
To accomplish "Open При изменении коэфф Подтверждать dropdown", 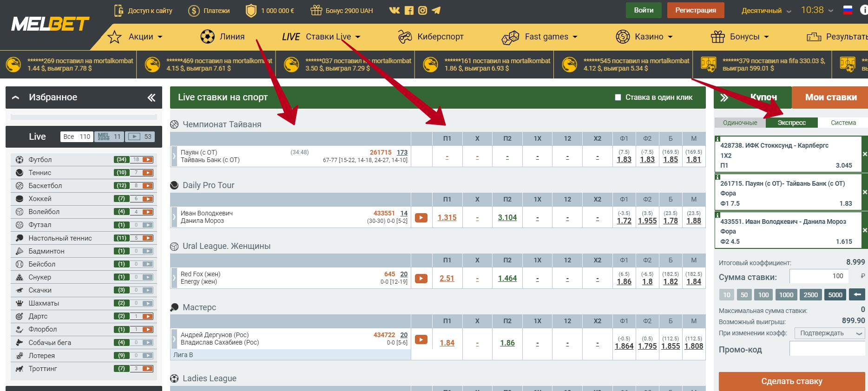I will (x=829, y=333).
